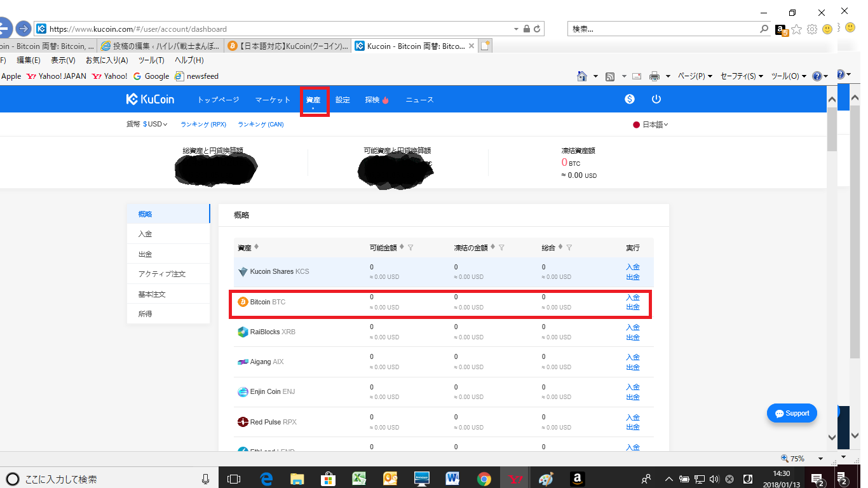Open filter for 可能金額 column
Screen dimensions: 868x488
coord(410,248)
